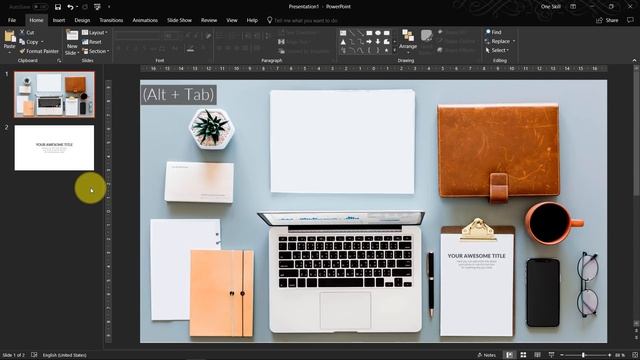Screen dimensions: 640x360
Task: Switch to the Design tab
Action: point(82,20)
